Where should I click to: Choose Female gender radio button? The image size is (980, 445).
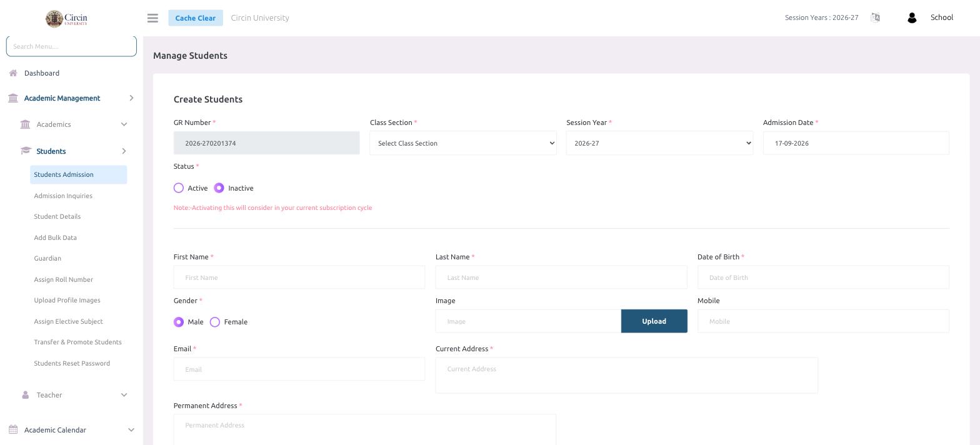click(215, 322)
